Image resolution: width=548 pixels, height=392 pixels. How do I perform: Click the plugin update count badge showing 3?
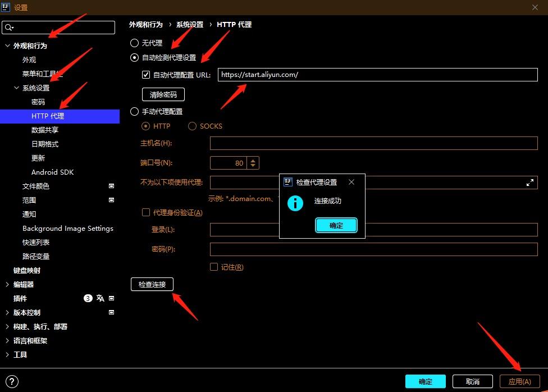(88, 298)
